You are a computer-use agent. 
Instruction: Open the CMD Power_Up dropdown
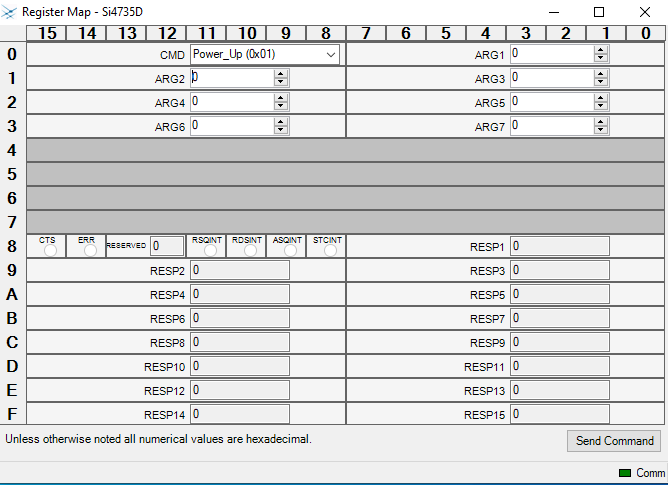pos(265,55)
